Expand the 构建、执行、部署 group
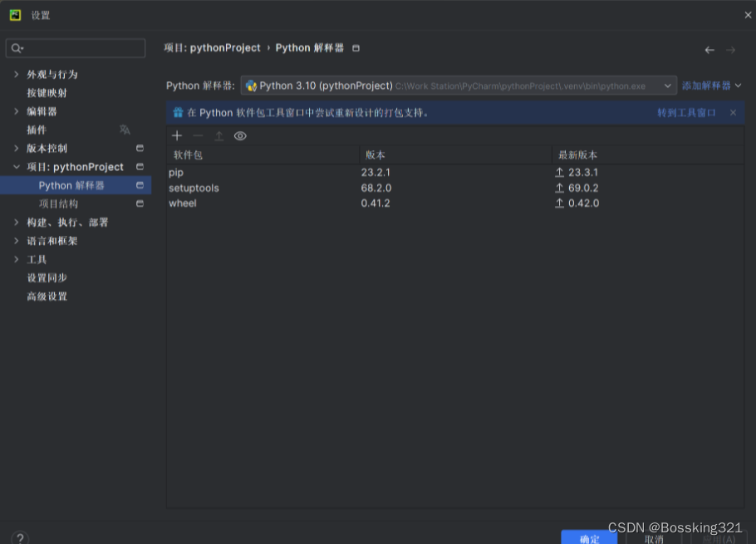 (x=17, y=222)
